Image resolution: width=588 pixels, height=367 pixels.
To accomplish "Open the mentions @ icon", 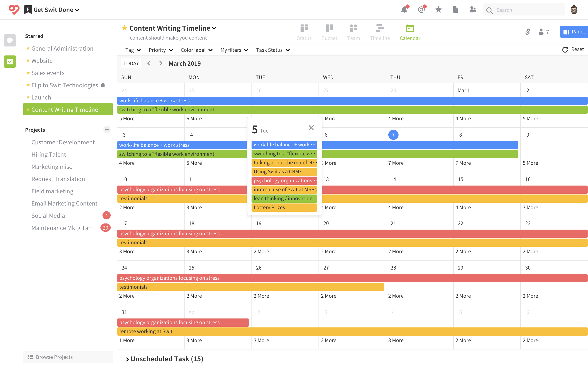I will [x=421, y=10].
